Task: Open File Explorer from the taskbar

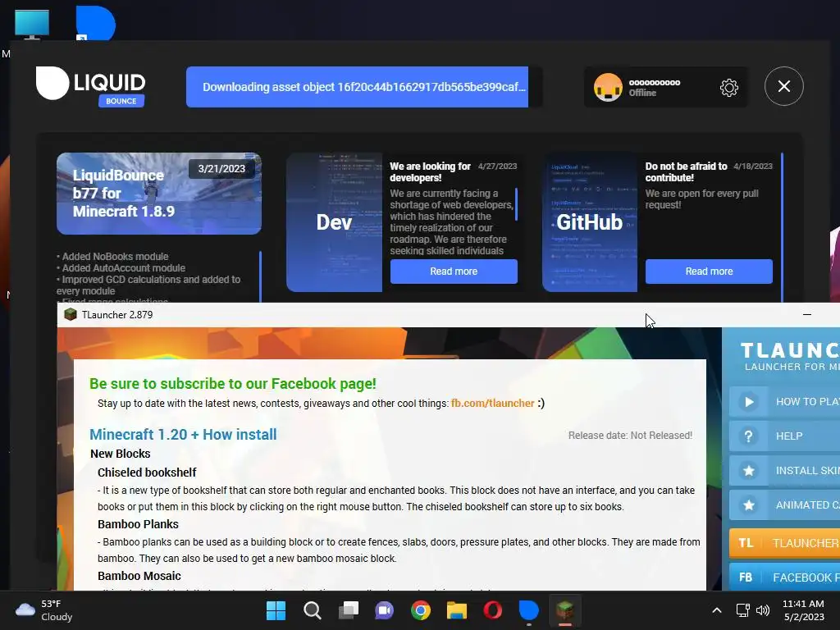Action: click(456, 610)
